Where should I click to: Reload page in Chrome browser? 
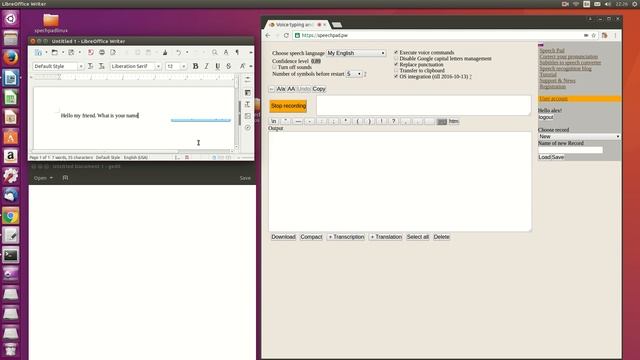[286, 36]
